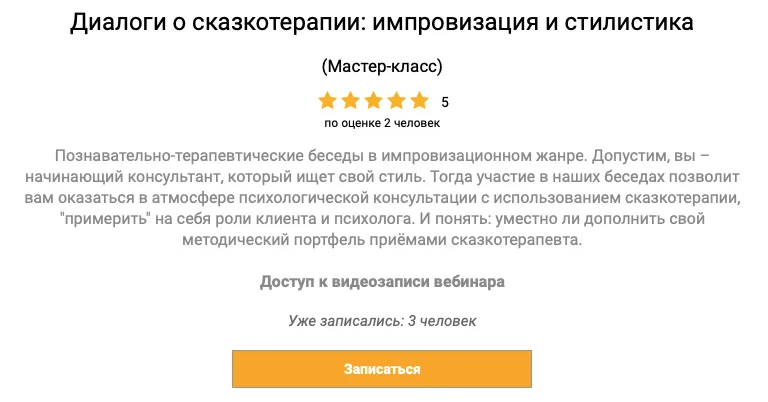The width and height of the screenshot is (768, 402).
Task: Click the 'Уже записались: 3 человек' text
Action: [382, 322]
